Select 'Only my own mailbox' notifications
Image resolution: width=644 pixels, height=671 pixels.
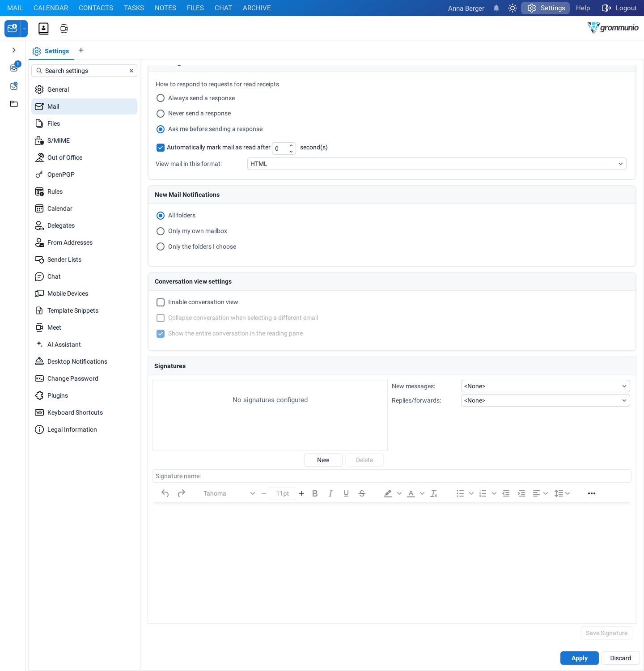point(161,231)
